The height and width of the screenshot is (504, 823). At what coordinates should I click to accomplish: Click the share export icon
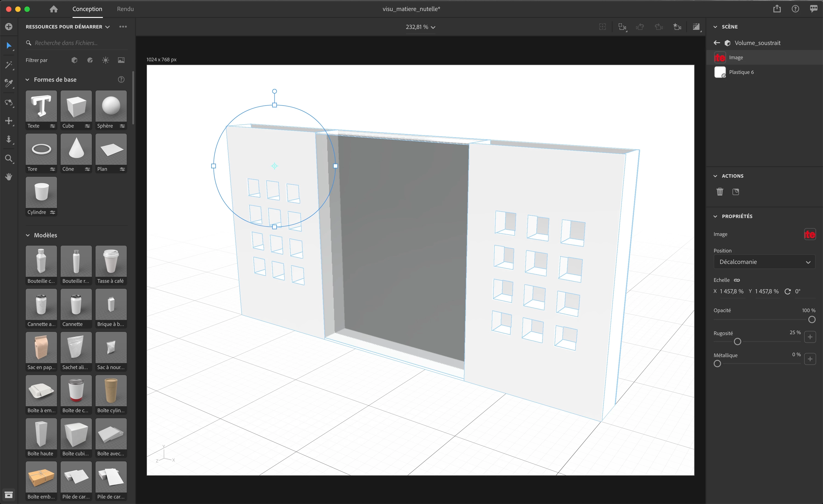[x=777, y=9]
